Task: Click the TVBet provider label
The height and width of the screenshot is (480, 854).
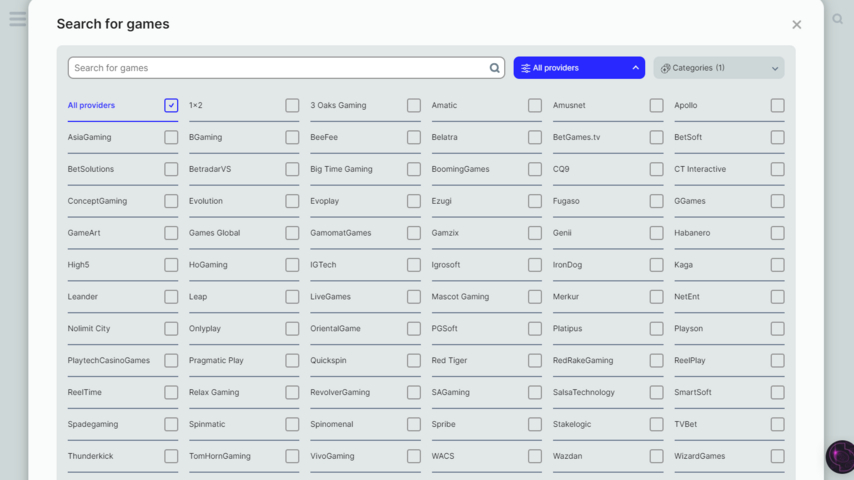Action: pos(685,424)
